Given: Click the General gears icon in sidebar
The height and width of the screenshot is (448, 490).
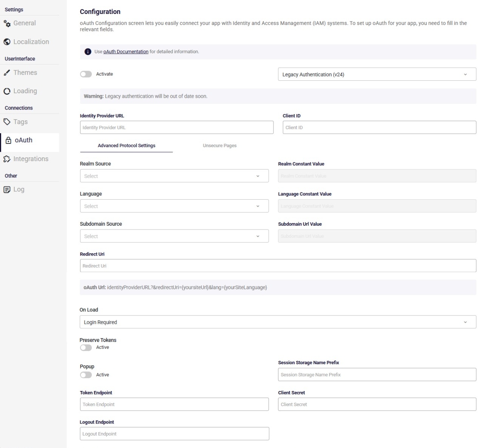Looking at the screenshot, I should point(7,23).
